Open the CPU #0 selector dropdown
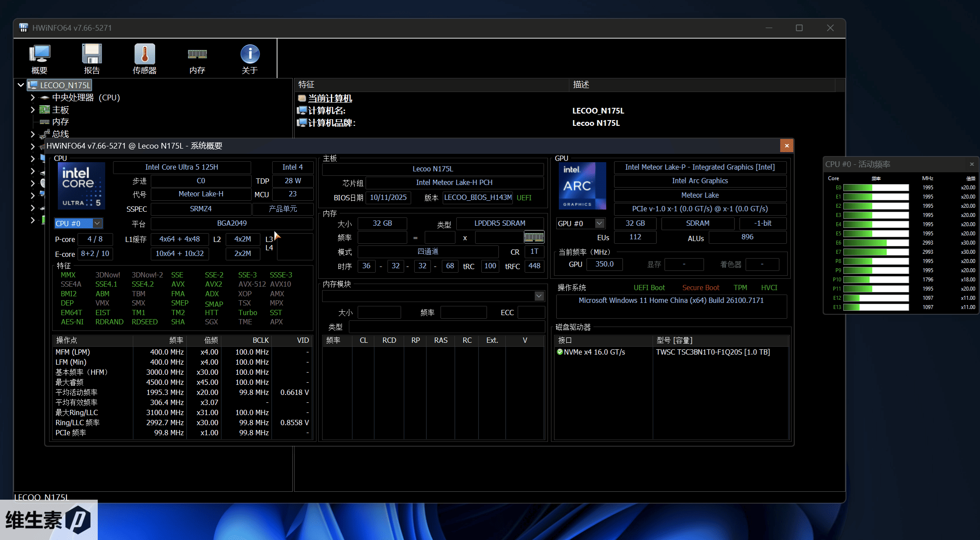Image resolution: width=980 pixels, height=540 pixels. coord(97,223)
